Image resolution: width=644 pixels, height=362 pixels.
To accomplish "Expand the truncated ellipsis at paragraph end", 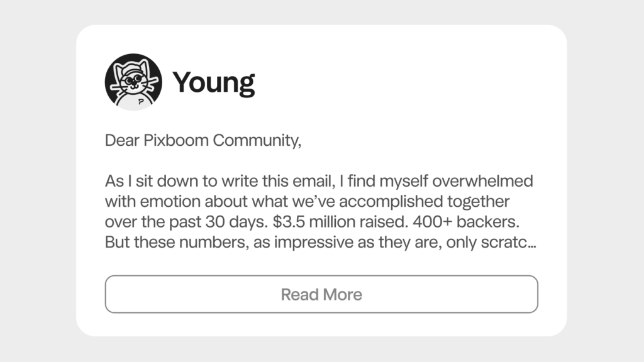I will [x=533, y=243].
